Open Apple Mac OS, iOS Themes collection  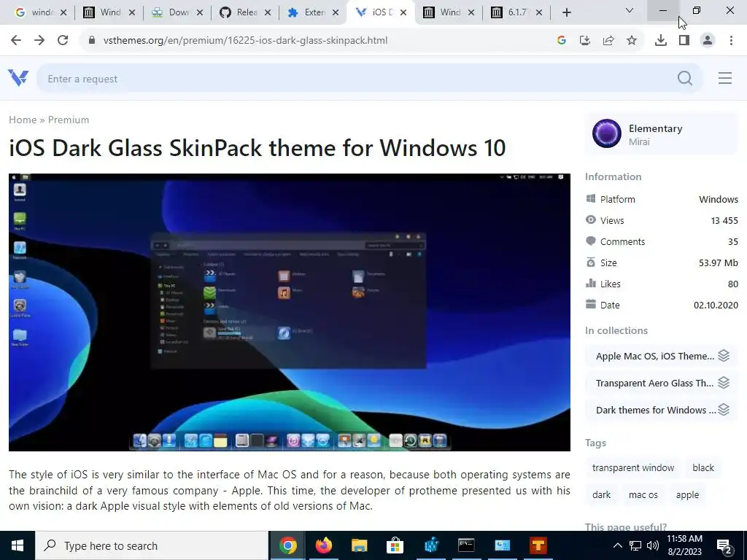click(x=662, y=356)
